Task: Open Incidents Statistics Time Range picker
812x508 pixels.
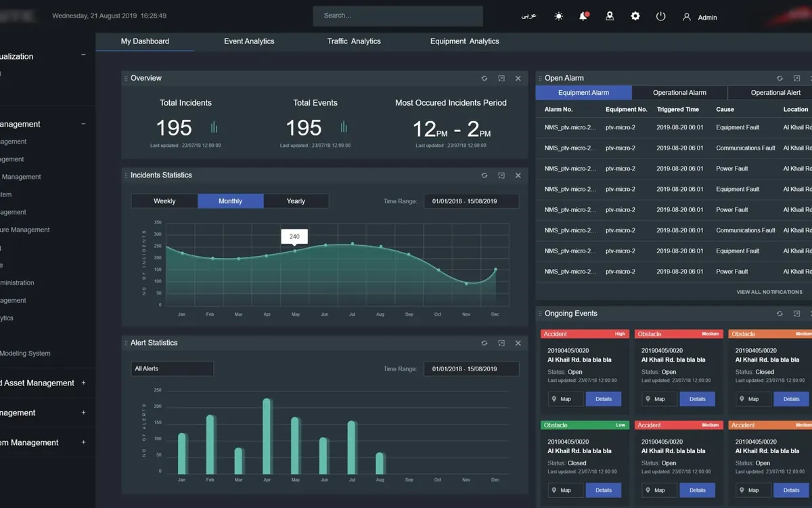Action: (472, 201)
